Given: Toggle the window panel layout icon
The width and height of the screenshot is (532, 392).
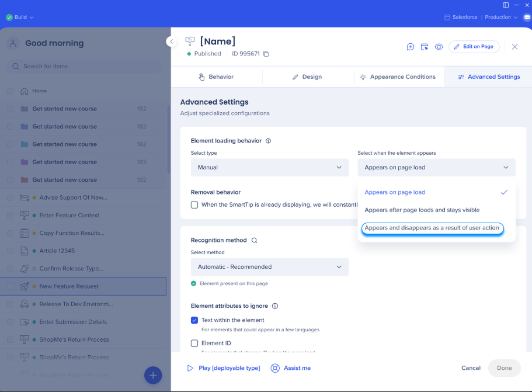Looking at the screenshot, I should (x=506, y=5).
